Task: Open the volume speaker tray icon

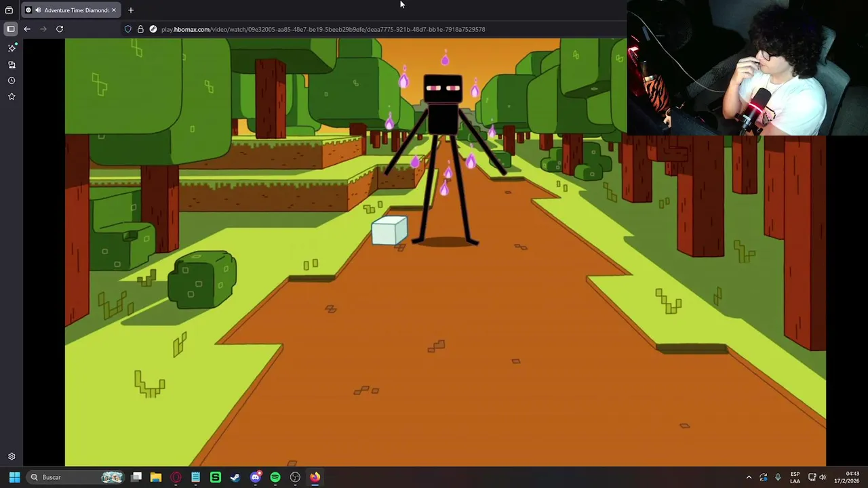Action: [823, 477]
